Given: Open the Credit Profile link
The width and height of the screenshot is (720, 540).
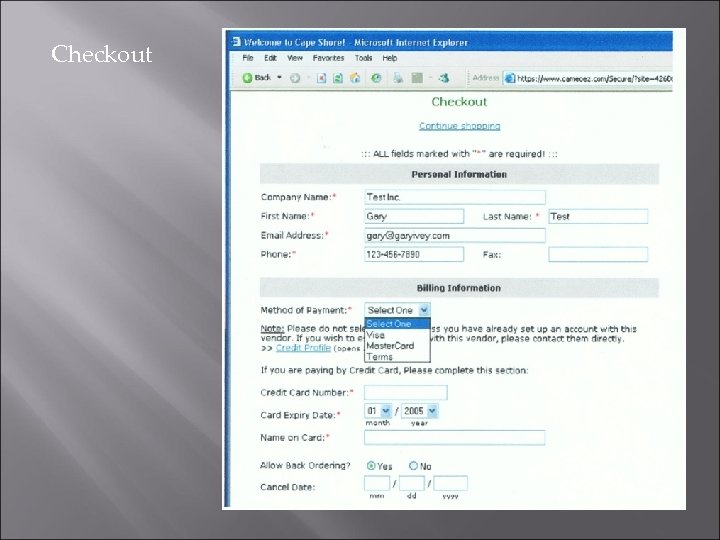Looking at the screenshot, I should (303, 348).
